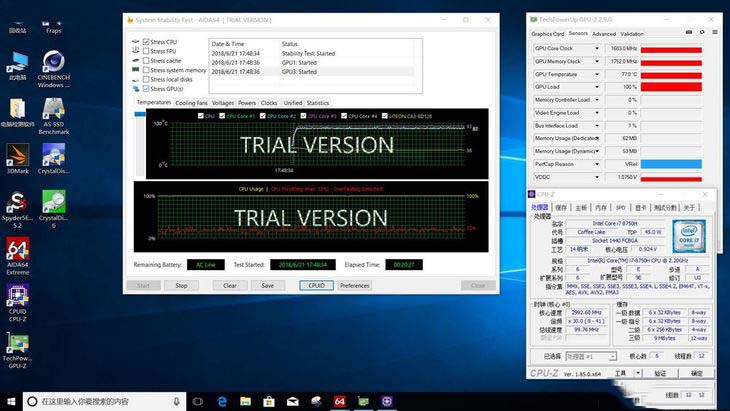730x411 pixels.
Task: Click the CPU-Z tools button
Action: coord(622,373)
